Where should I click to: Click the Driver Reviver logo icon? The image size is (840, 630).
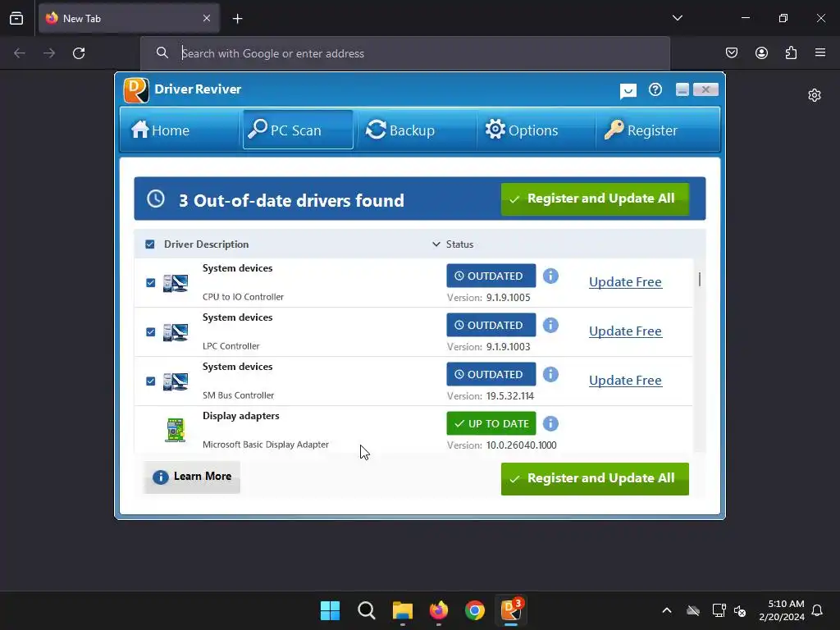(x=136, y=89)
